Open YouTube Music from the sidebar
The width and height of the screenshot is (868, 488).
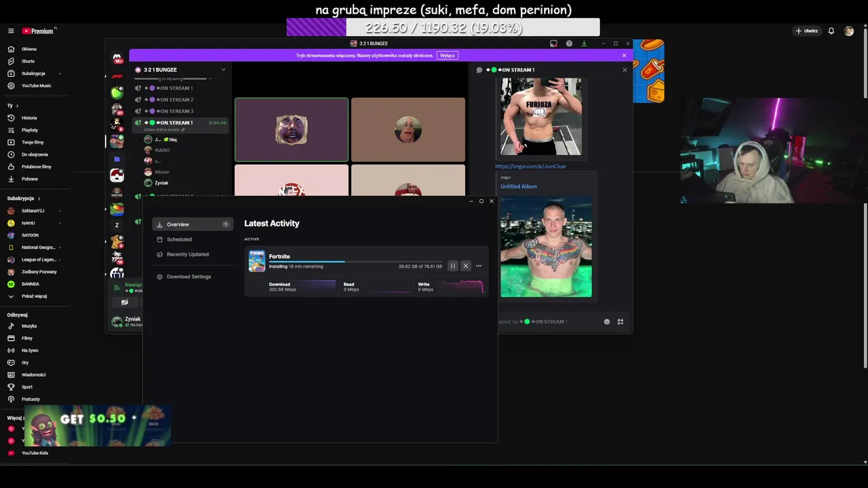36,85
